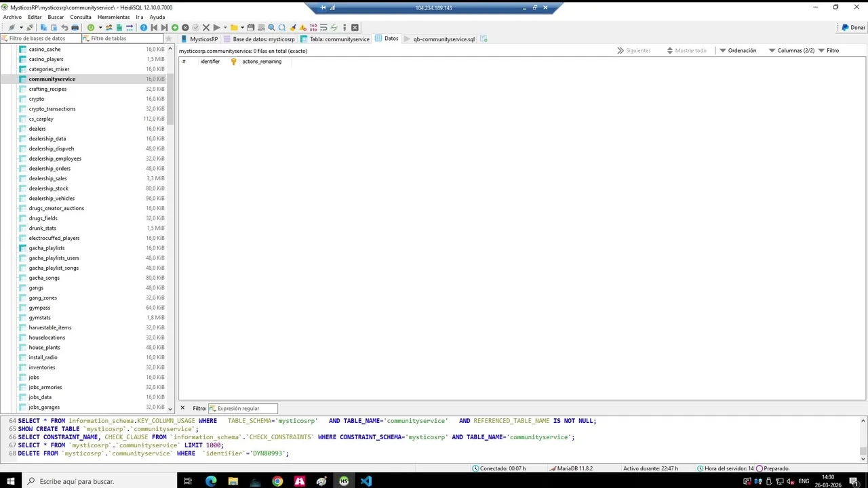Click the undo arrow toolbar icon
The image size is (868, 488).
[64, 28]
